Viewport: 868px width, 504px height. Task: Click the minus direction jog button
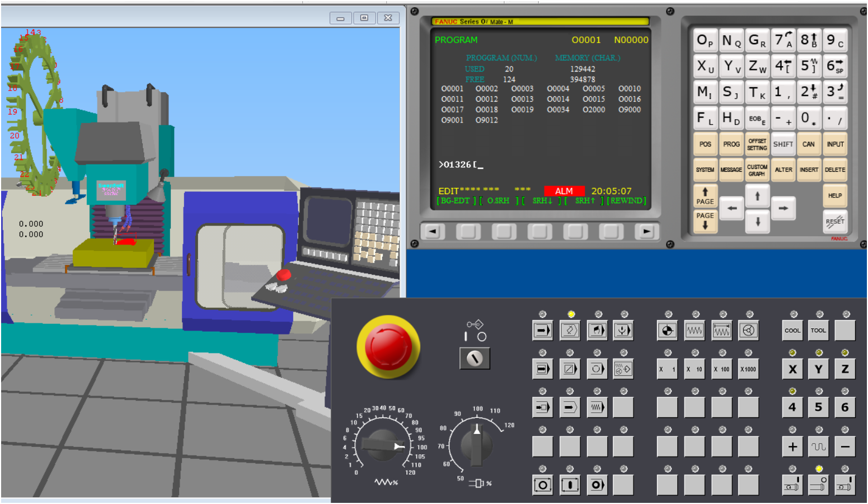coord(845,446)
